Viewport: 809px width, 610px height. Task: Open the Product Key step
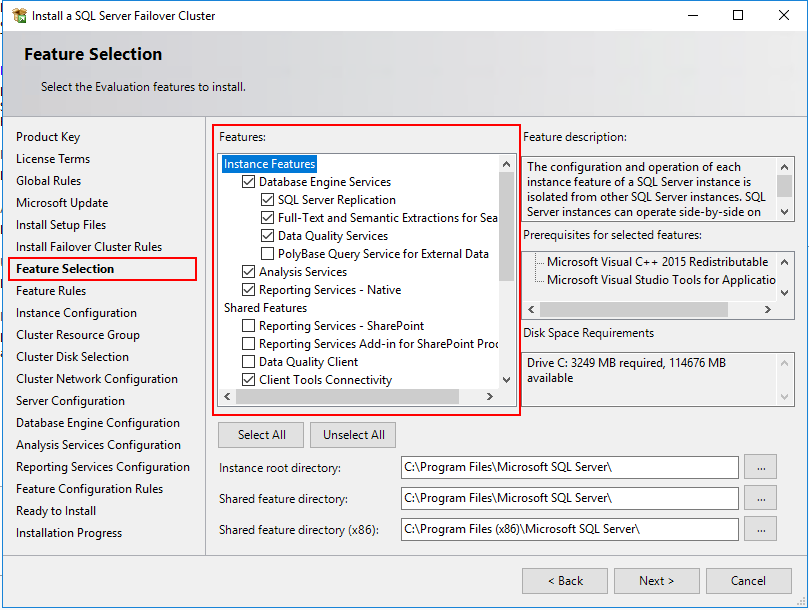[48, 137]
